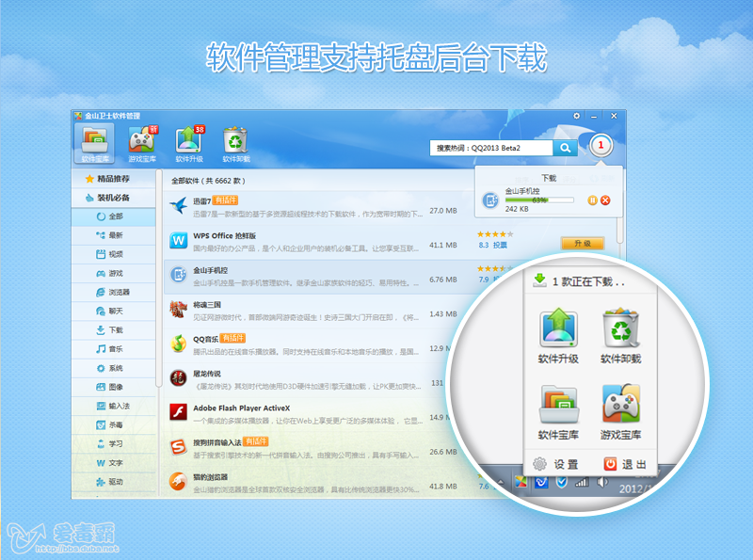Open the settings gear in the title bar
The height and width of the screenshot is (560, 753).
click(576, 116)
